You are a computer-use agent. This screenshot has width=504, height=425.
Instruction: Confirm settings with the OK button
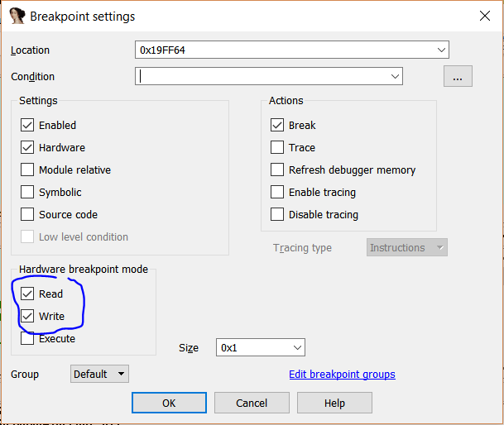[169, 403]
